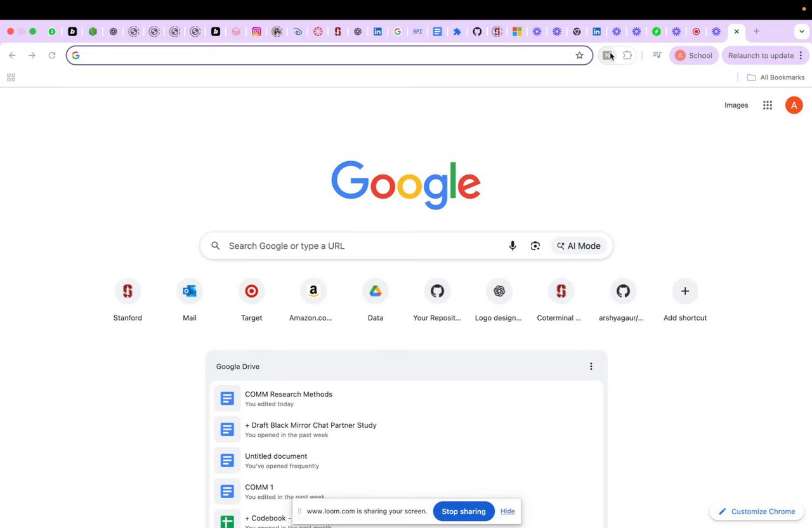Open the media controls icon in toolbar
Viewport: 812px width, 528px height.
657,55
